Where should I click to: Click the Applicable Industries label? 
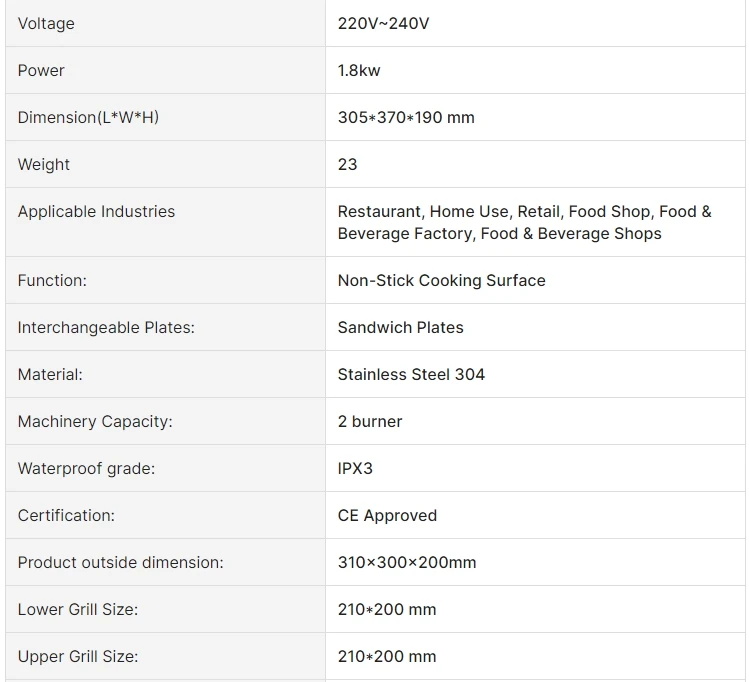tap(96, 211)
